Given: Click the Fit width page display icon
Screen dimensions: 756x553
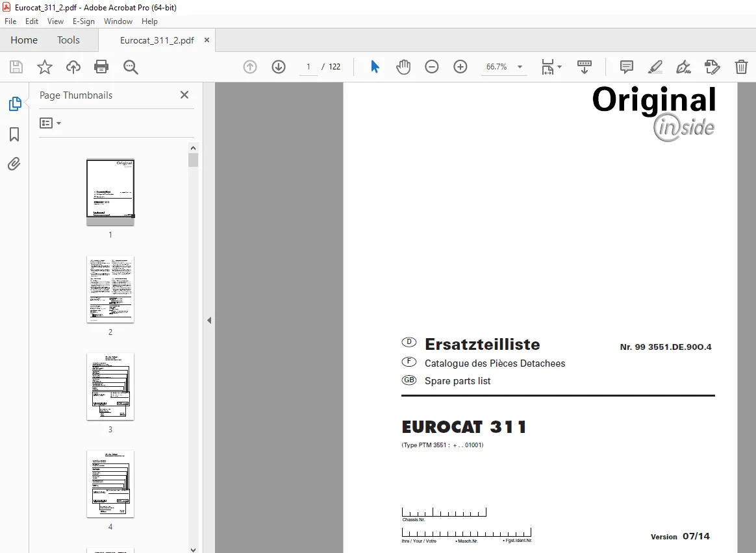Looking at the screenshot, I should (x=548, y=67).
